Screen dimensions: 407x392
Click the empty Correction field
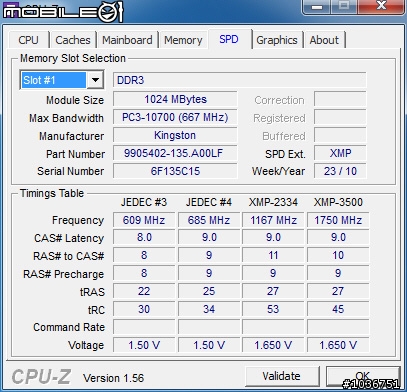point(340,99)
